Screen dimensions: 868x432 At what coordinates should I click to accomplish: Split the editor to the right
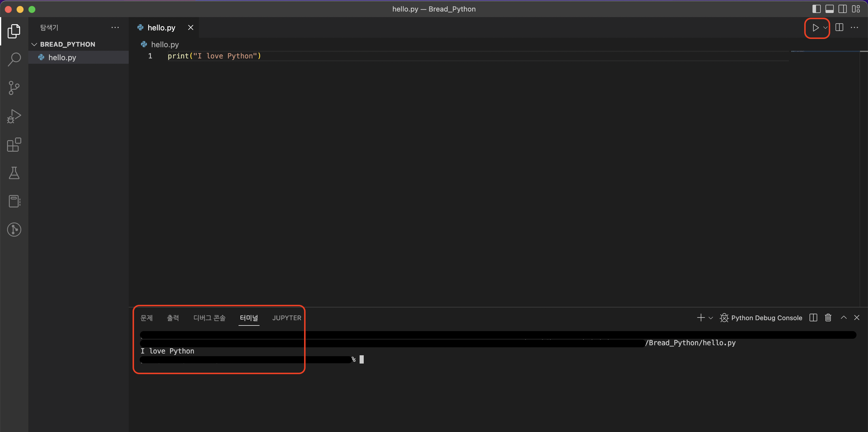click(839, 28)
